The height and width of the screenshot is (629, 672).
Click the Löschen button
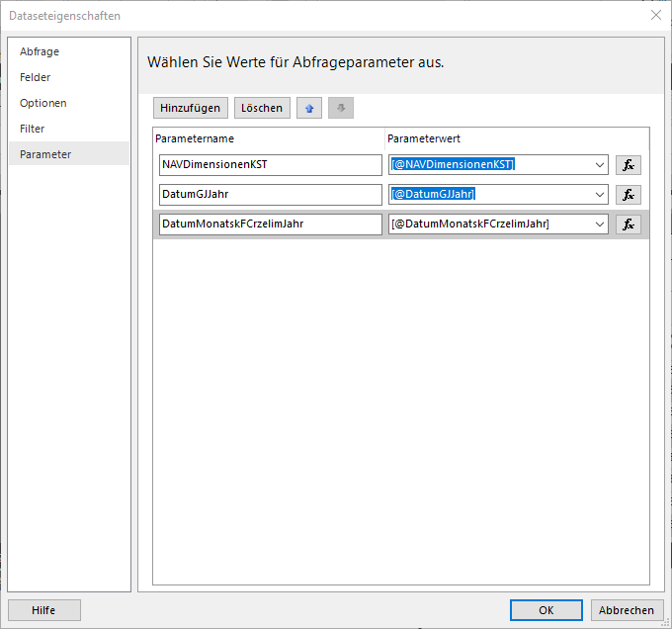coord(262,108)
